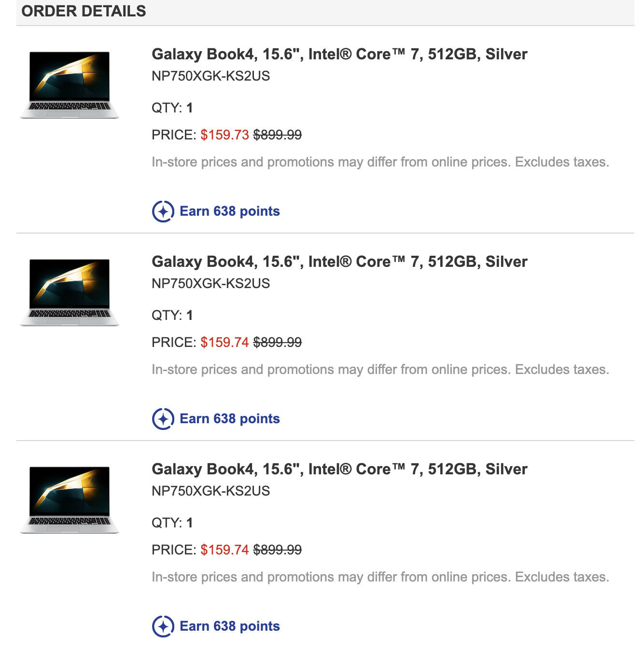Click first item's Galaxy Book4 product title
Screen dimensions: 644x663
click(x=339, y=54)
